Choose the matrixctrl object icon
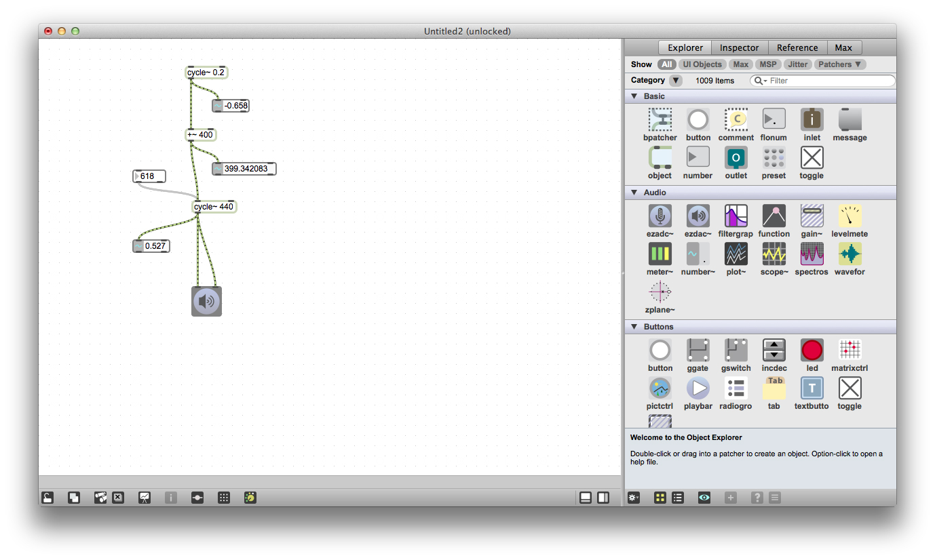This screenshot has width=935, height=560. click(850, 351)
